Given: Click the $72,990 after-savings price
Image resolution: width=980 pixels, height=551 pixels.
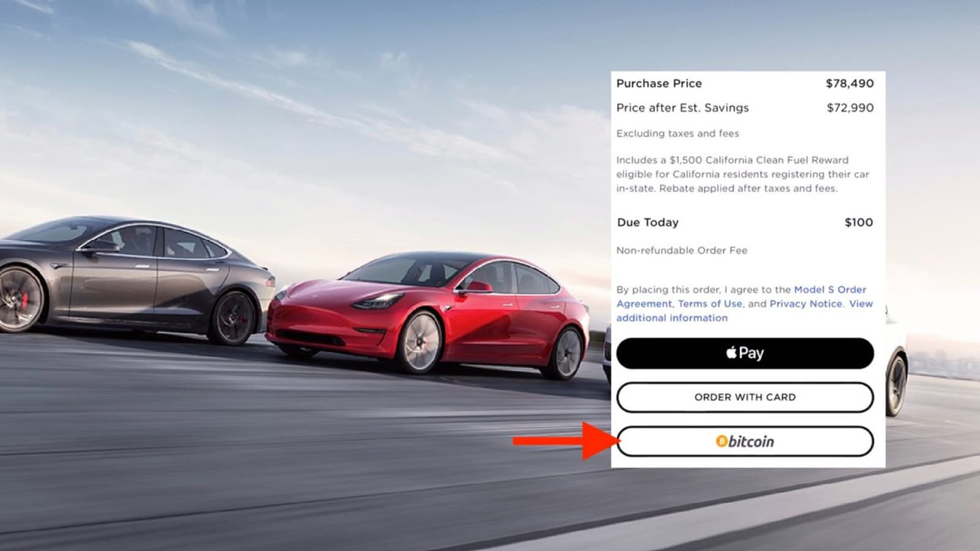Looking at the screenshot, I should 850,108.
